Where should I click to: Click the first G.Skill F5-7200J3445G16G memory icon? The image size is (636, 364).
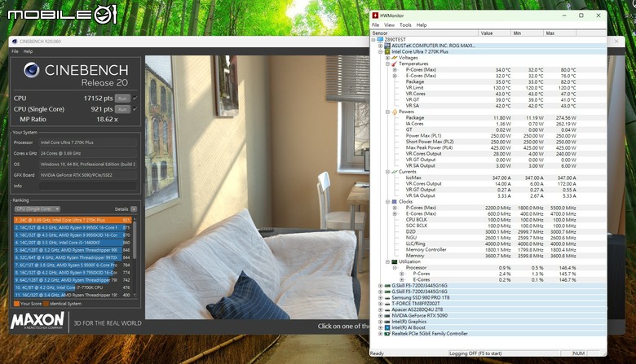tap(387, 286)
